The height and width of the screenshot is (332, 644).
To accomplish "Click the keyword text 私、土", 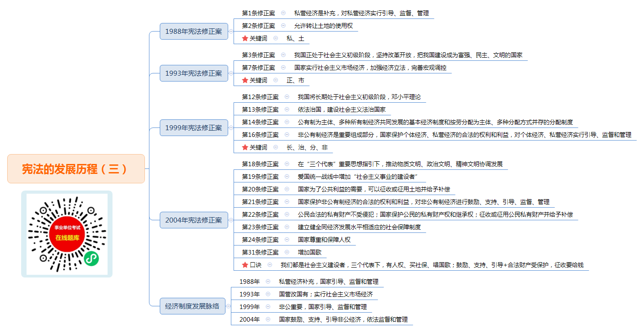I will pyautogui.click(x=295, y=38).
